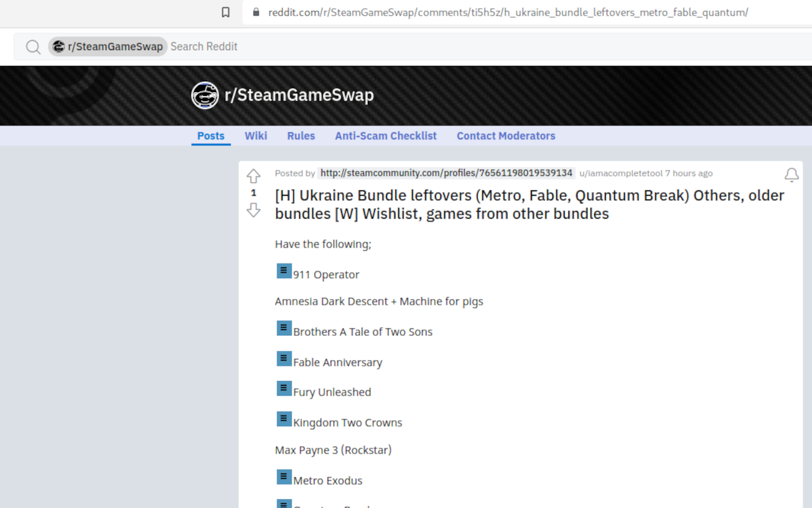Click the r/SteamGameSwap search scope chip
Screen dimensions: 812x508
pos(108,46)
